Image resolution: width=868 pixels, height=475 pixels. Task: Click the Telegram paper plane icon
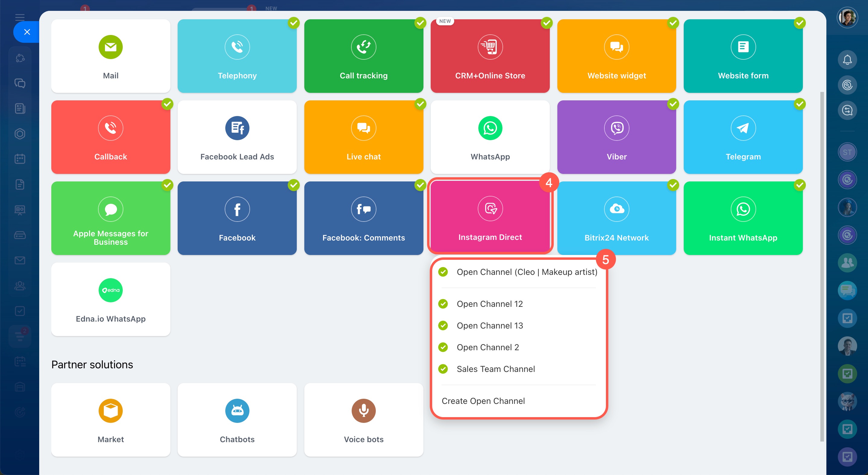(x=743, y=128)
